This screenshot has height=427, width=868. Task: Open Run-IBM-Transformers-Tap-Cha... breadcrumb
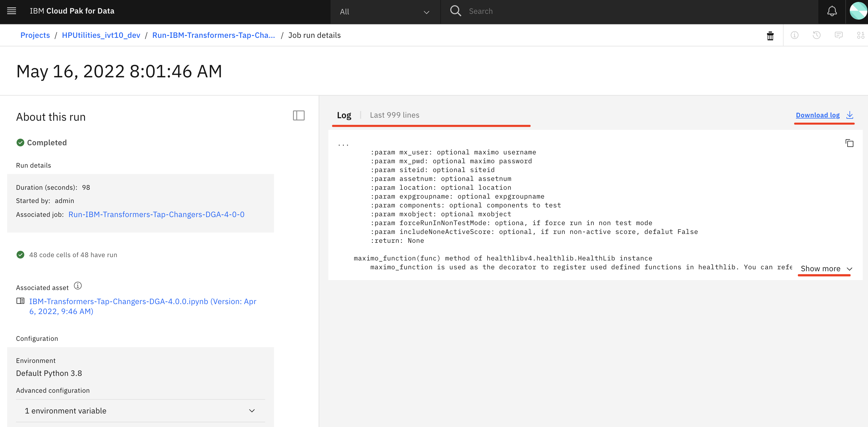point(214,35)
